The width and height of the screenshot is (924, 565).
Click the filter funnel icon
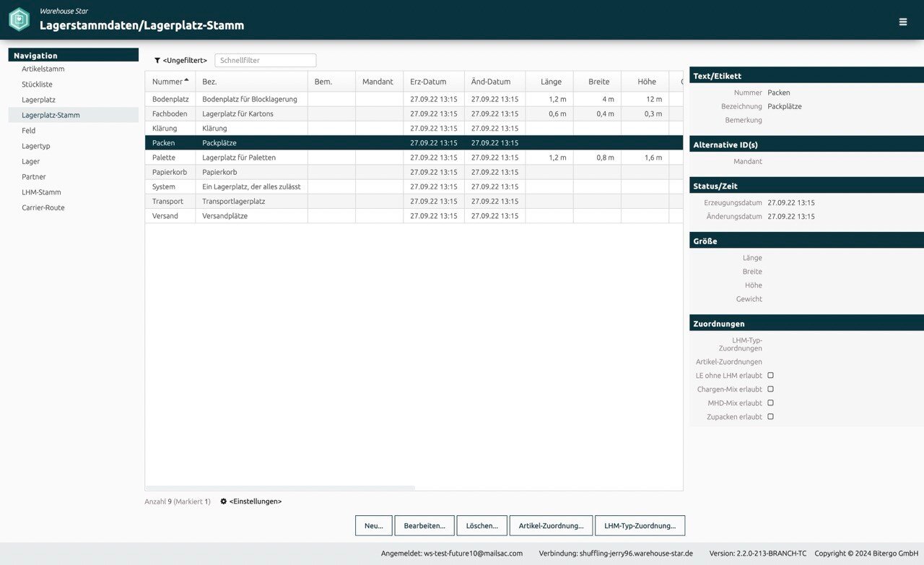pyautogui.click(x=157, y=61)
